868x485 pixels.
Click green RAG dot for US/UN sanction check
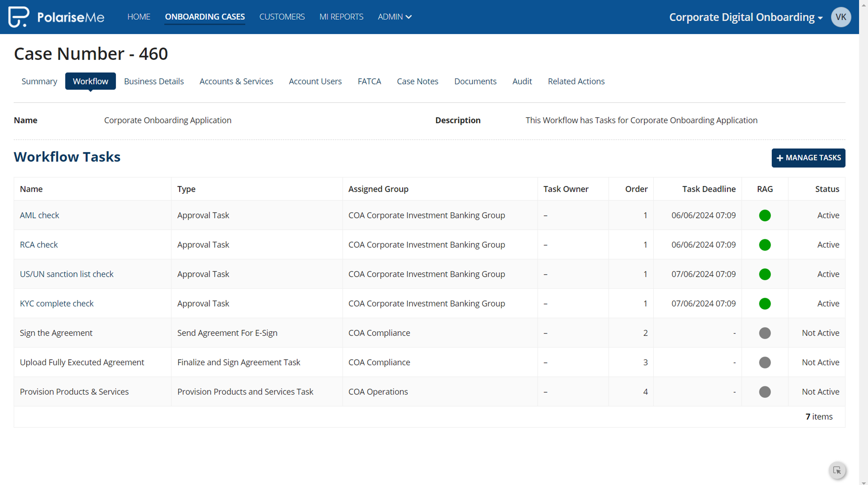764,274
